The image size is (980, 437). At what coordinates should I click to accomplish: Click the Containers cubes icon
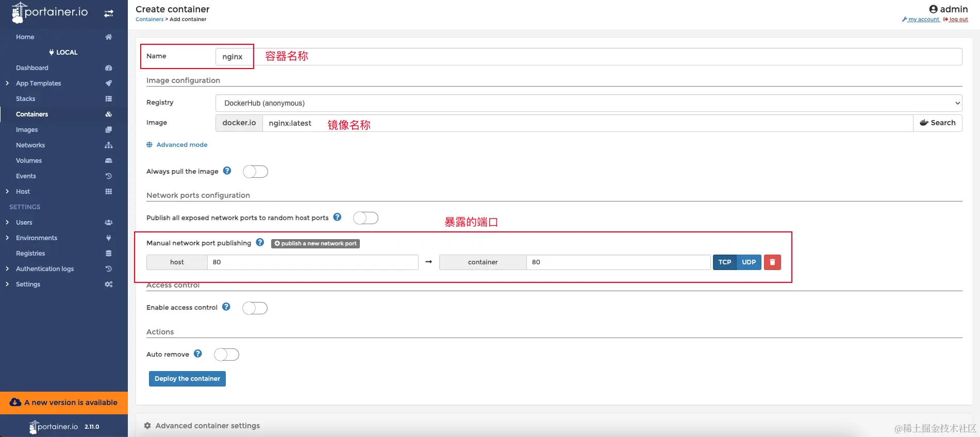pos(108,114)
